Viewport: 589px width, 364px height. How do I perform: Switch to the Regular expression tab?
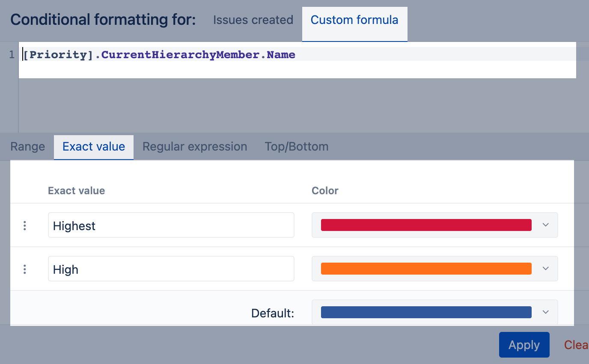[x=195, y=147]
